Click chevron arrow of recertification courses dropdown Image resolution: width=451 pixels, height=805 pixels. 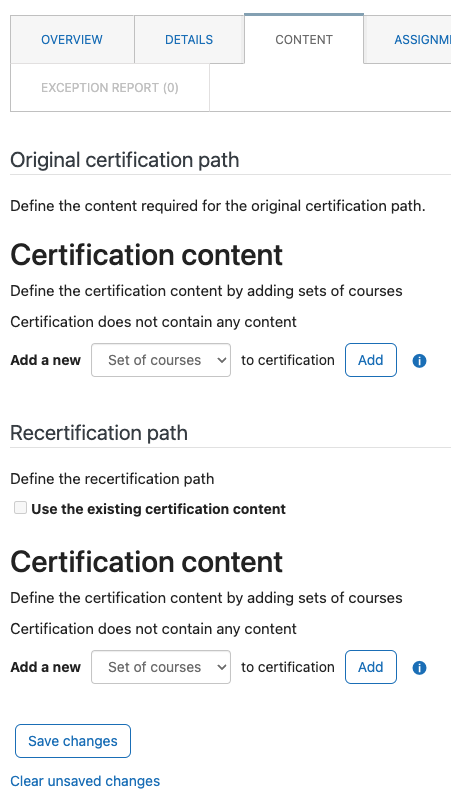tap(221, 667)
